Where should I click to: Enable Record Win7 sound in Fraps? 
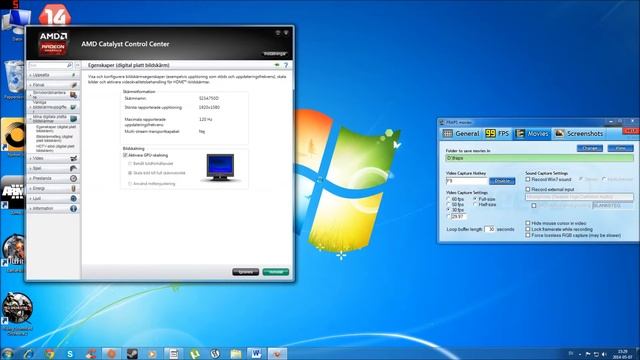tap(528, 179)
